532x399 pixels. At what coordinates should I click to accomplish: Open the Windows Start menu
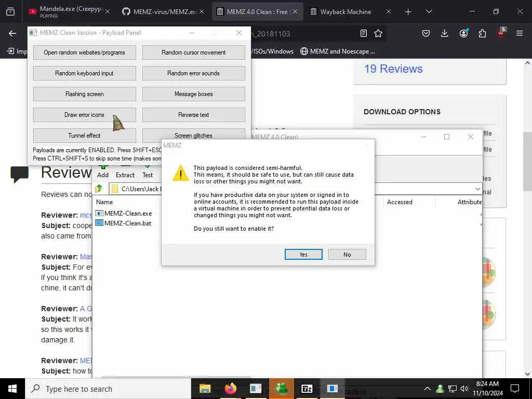tap(12, 389)
